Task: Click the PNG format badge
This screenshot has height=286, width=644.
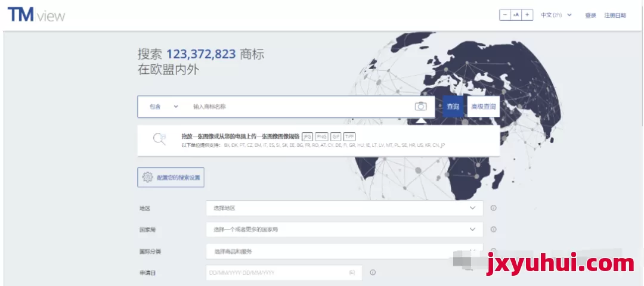Action: pyautogui.click(x=321, y=136)
